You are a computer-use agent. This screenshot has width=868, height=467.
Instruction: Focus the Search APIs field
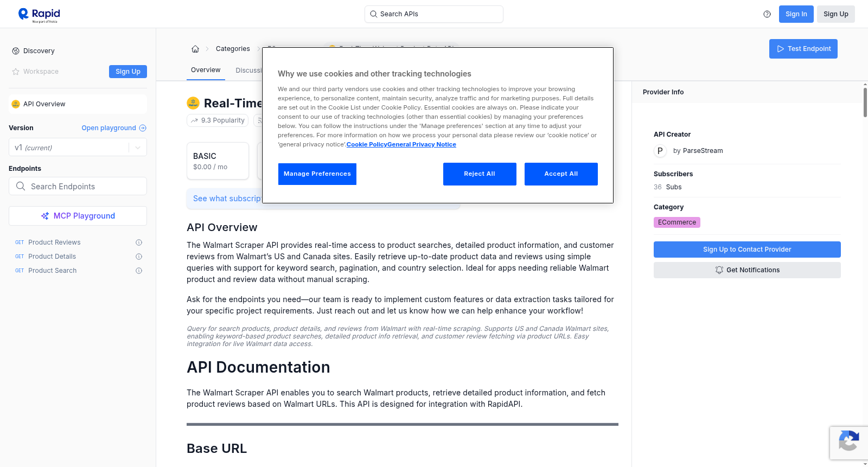click(434, 14)
